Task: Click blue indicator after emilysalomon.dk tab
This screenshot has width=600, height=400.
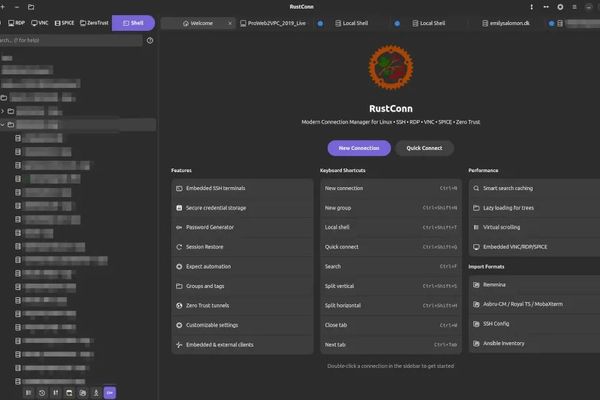Action: coord(551,23)
